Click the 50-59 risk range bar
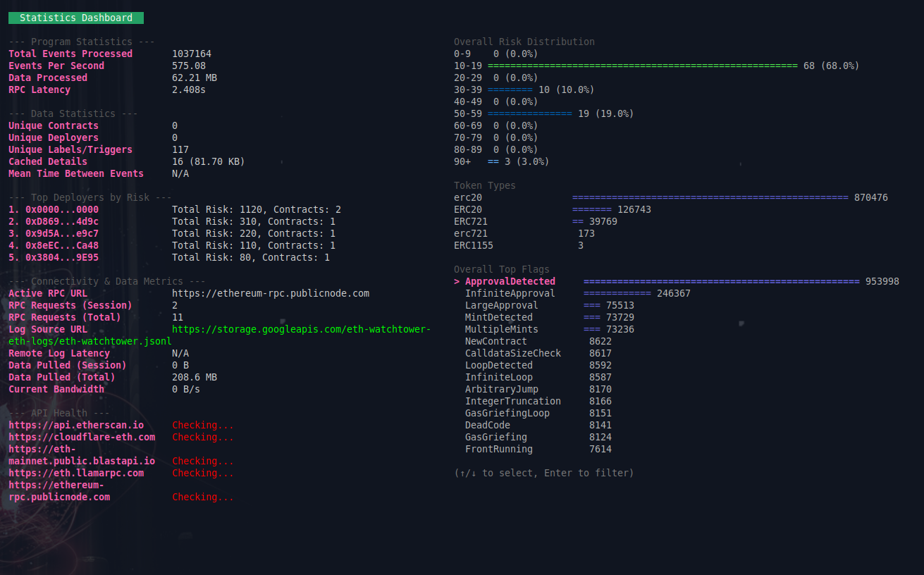The height and width of the screenshot is (575, 924). tap(529, 114)
